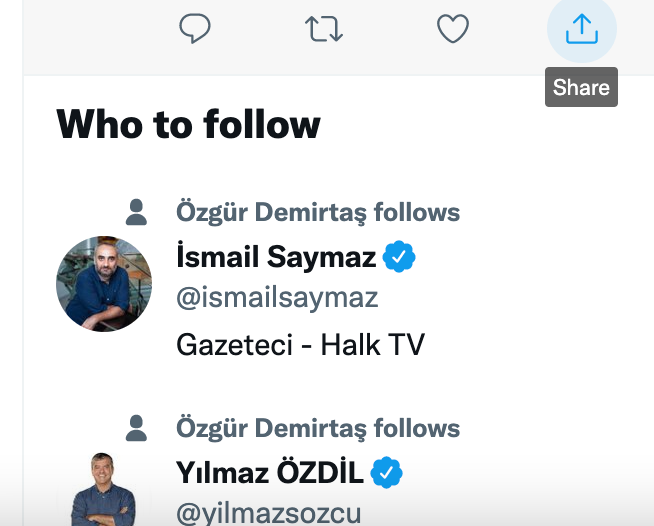Click Yılmaz ÖZDİL's verified badge

coord(387,471)
